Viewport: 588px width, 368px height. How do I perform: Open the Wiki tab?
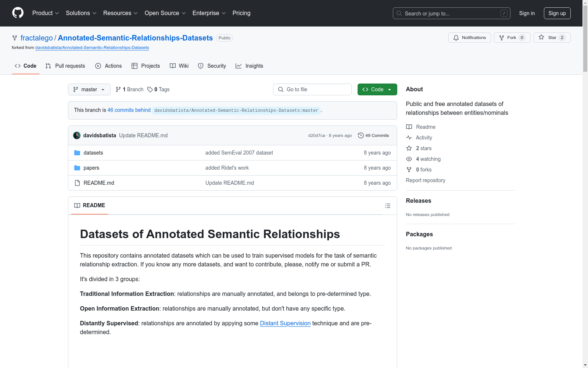click(x=179, y=66)
